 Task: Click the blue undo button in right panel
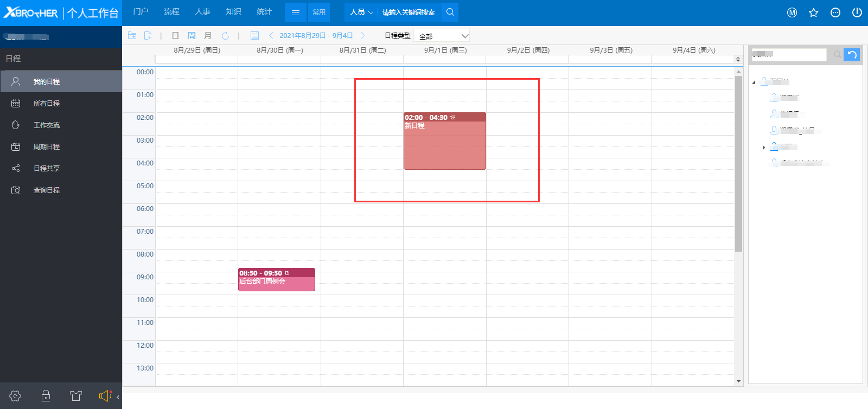[852, 55]
